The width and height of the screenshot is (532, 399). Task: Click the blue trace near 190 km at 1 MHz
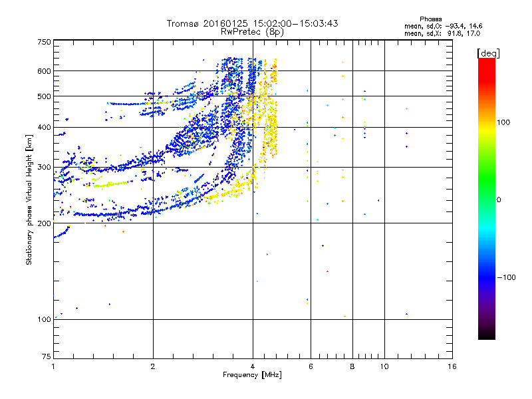(62, 232)
